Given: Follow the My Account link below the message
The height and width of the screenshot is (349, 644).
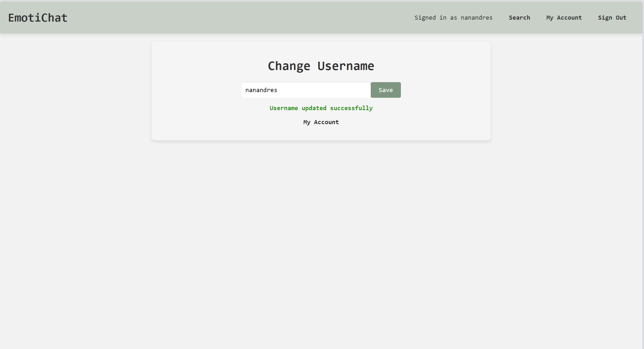Looking at the screenshot, I should coord(321,122).
